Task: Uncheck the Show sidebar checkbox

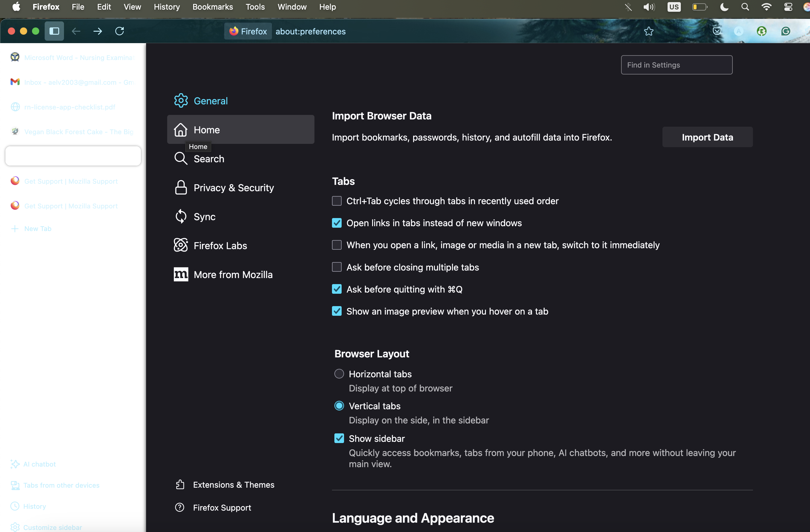Action: click(339, 439)
